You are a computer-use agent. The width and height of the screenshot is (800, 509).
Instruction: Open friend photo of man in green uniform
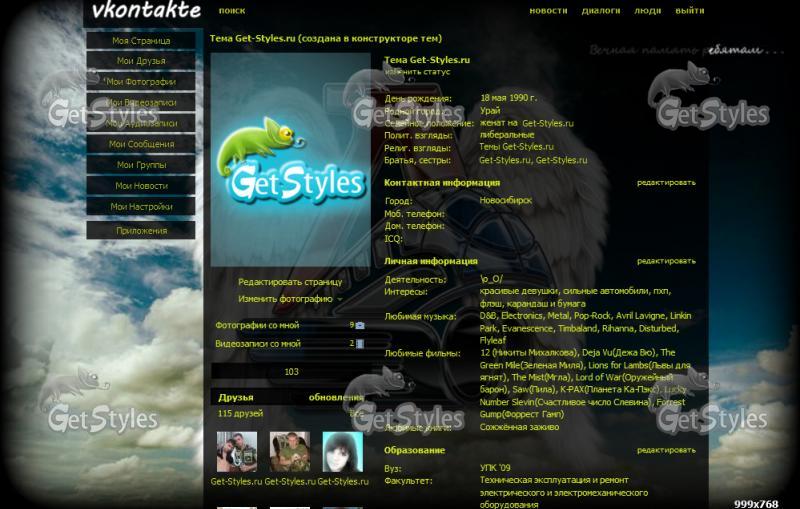290,452
